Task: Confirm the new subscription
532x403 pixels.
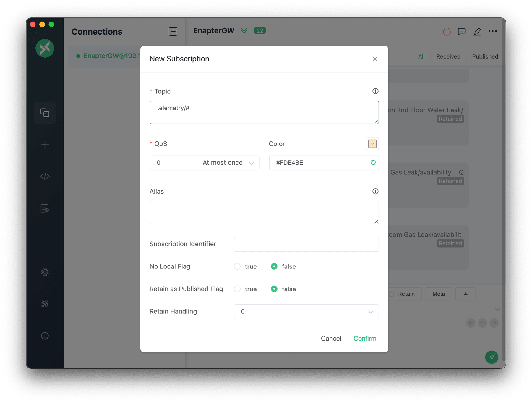Action: [365, 338]
